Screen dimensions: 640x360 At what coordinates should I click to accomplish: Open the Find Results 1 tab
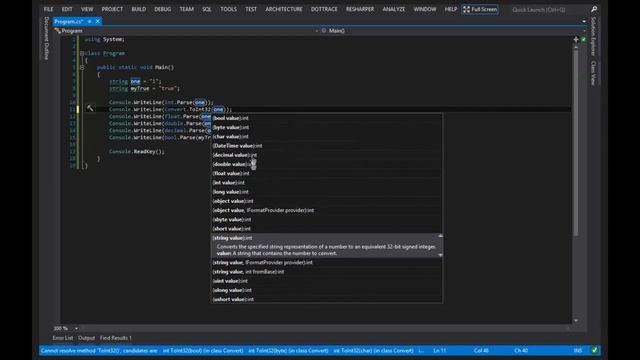[116, 338]
